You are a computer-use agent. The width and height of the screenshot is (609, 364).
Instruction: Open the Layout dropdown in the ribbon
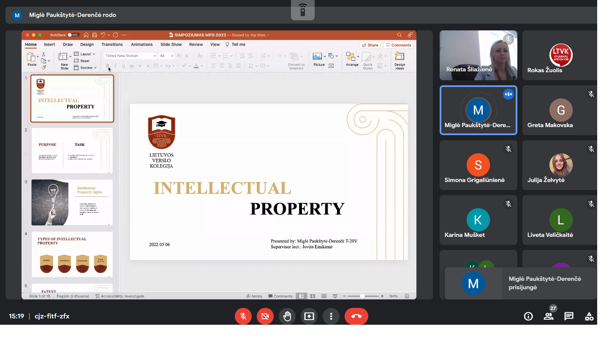click(85, 54)
